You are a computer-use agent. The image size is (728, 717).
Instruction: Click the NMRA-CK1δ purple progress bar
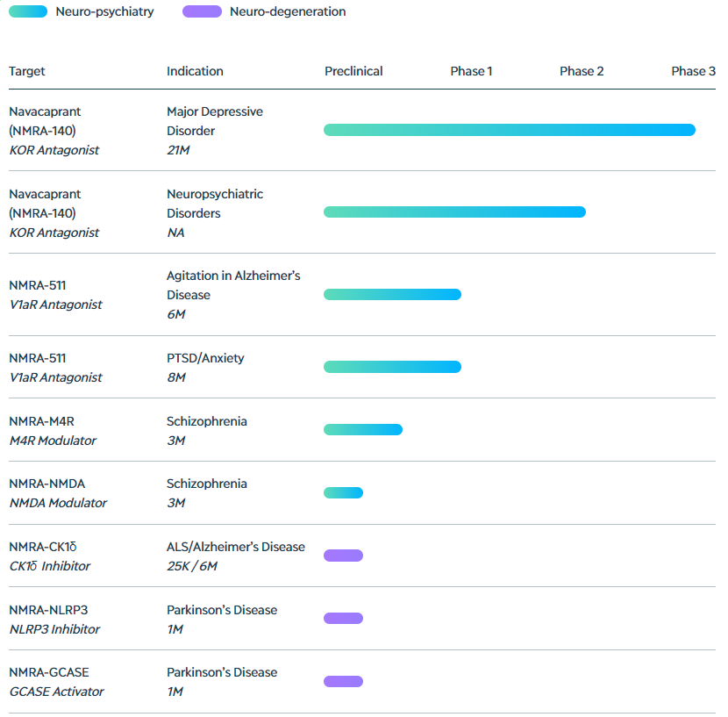coord(343,556)
